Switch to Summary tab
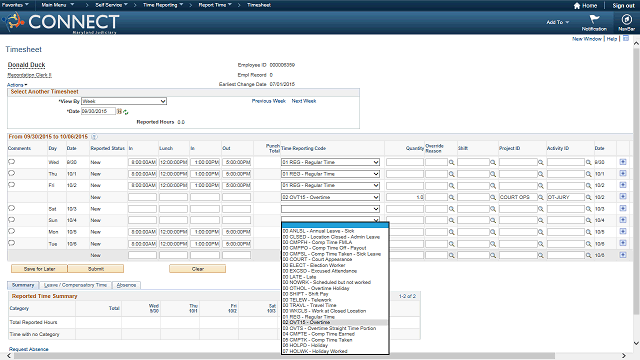 (23, 285)
